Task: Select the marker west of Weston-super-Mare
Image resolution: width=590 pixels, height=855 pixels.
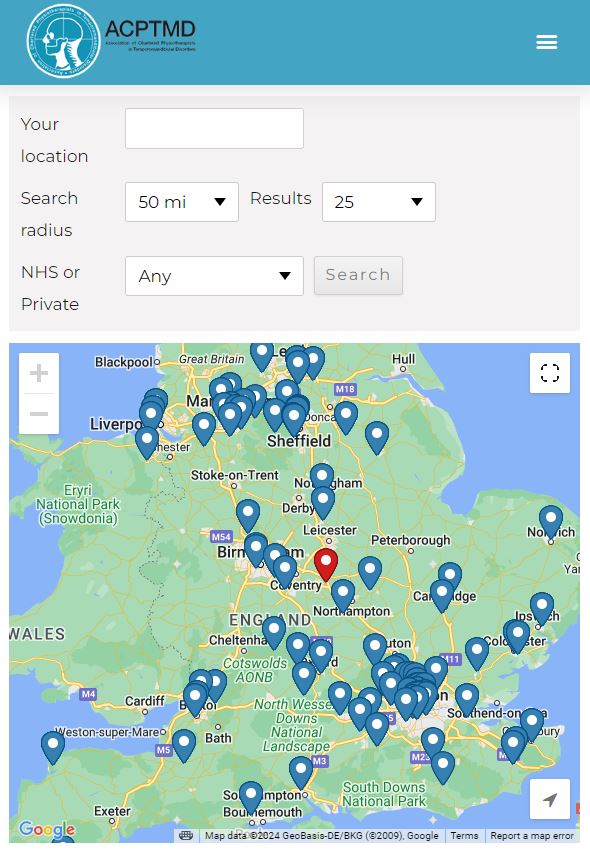Action: tap(53, 746)
